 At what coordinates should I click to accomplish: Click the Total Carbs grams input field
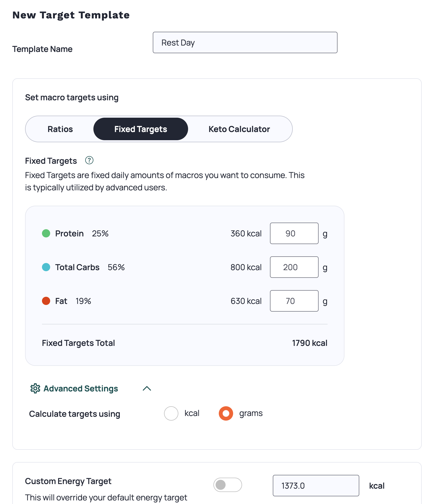pyautogui.click(x=294, y=267)
